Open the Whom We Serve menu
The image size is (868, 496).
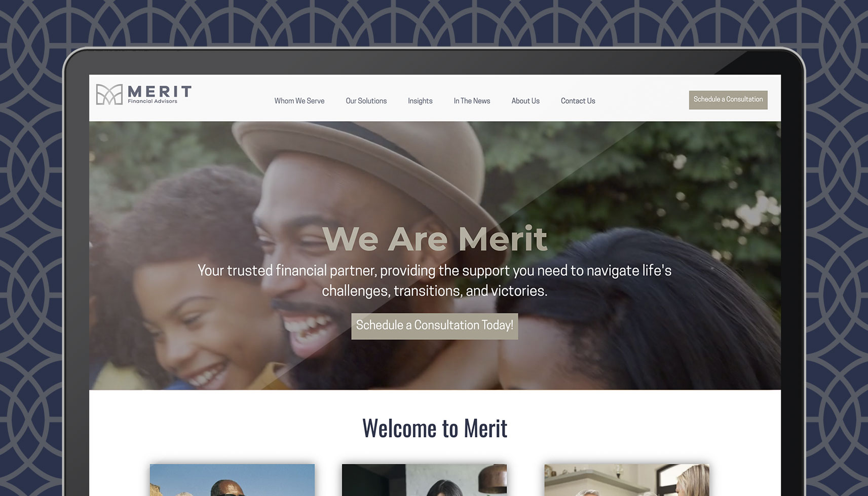pyautogui.click(x=299, y=101)
